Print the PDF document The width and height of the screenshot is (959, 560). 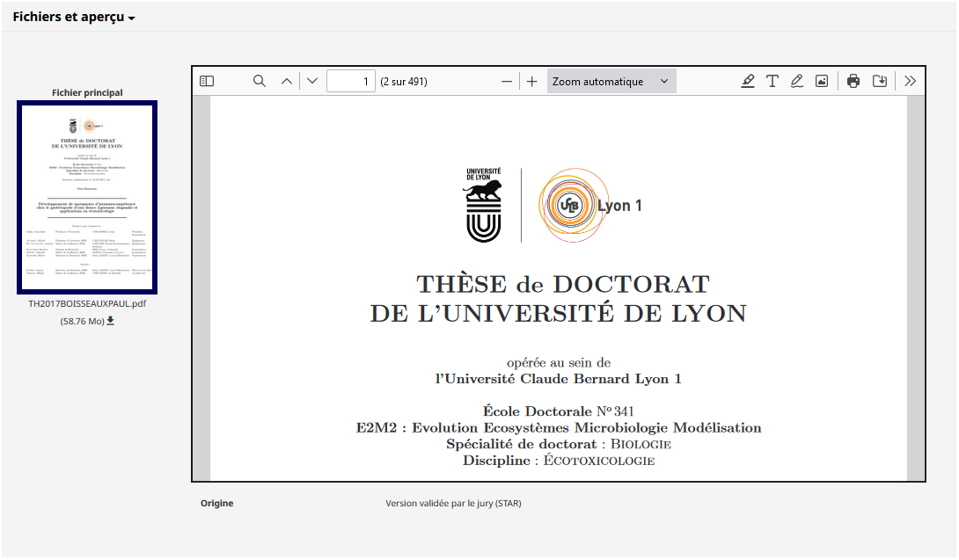click(x=853, y=81)
